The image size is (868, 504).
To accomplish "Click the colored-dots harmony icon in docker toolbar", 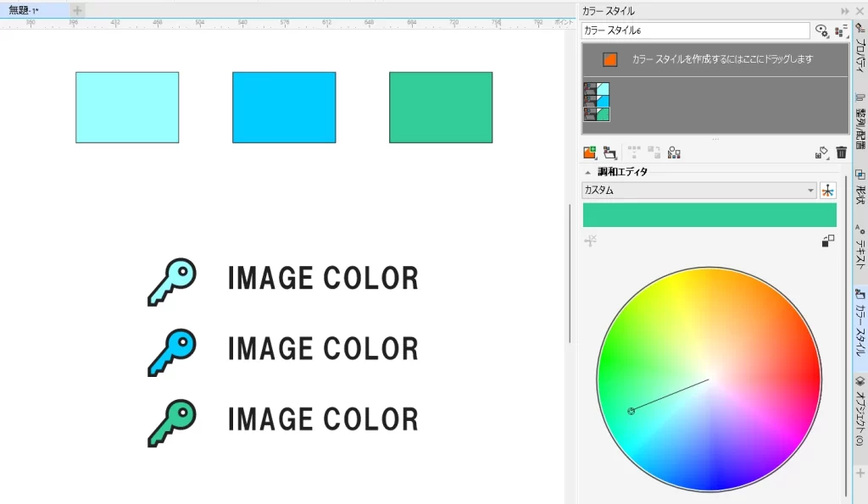I will 674,152.
